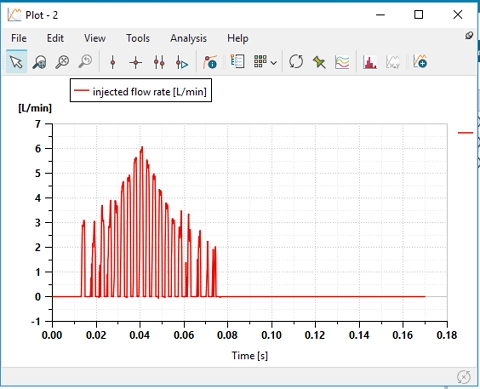
Task: Maximize the Plot - 2 window
Action: pyautogui.click(x=419, y=15)
